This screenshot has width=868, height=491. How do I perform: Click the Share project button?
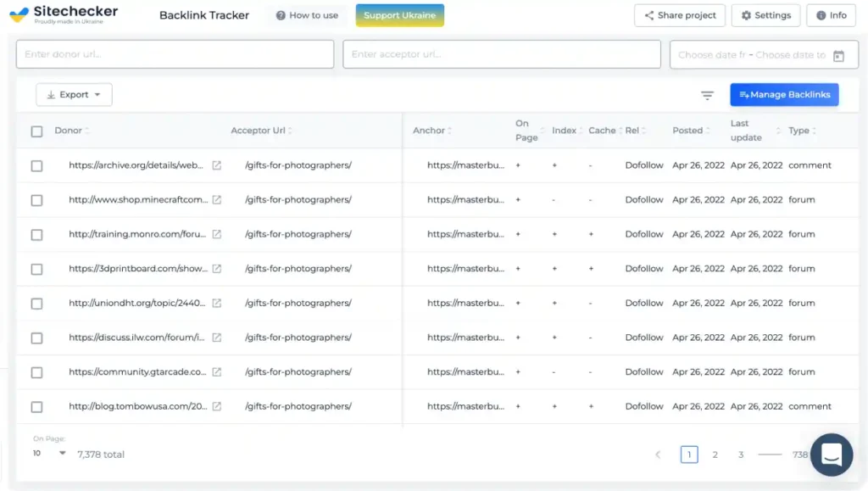(680, 15)
